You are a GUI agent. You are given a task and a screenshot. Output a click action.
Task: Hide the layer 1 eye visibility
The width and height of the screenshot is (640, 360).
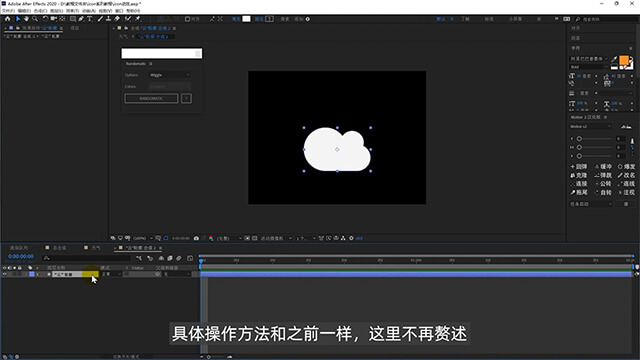4,274
